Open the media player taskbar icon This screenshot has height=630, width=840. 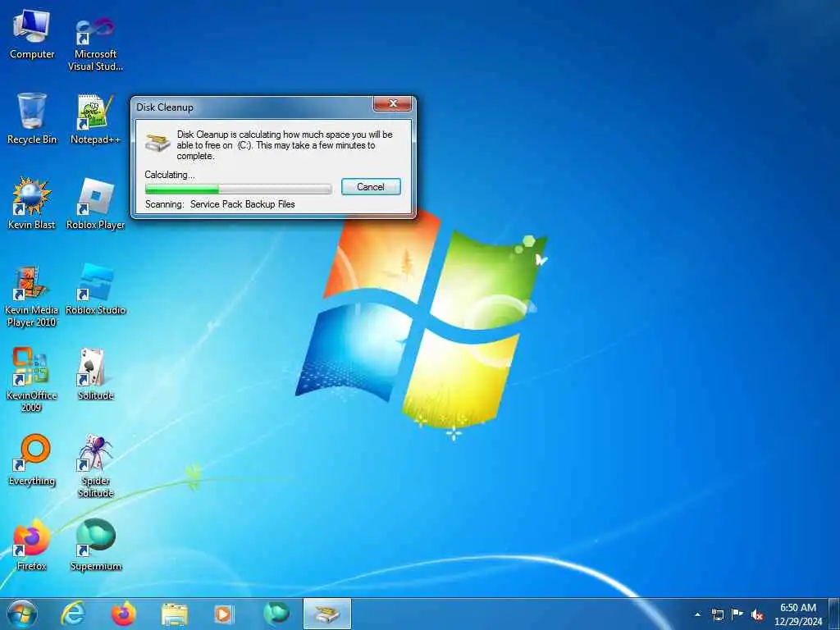(224, 614)
